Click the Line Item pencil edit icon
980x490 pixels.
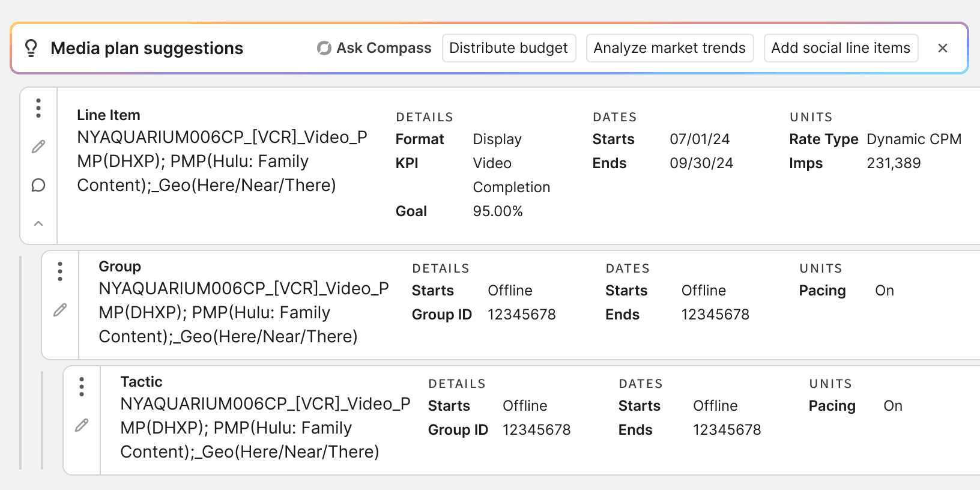(x=38, y=147)
